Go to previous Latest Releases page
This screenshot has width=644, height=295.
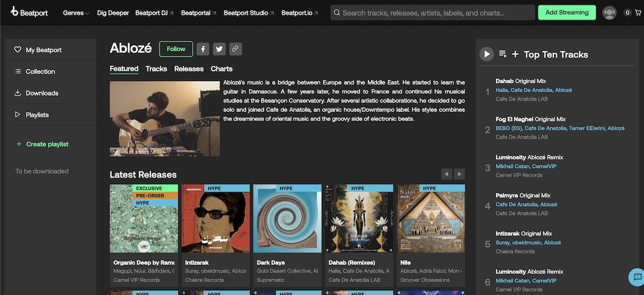[446, 174]
